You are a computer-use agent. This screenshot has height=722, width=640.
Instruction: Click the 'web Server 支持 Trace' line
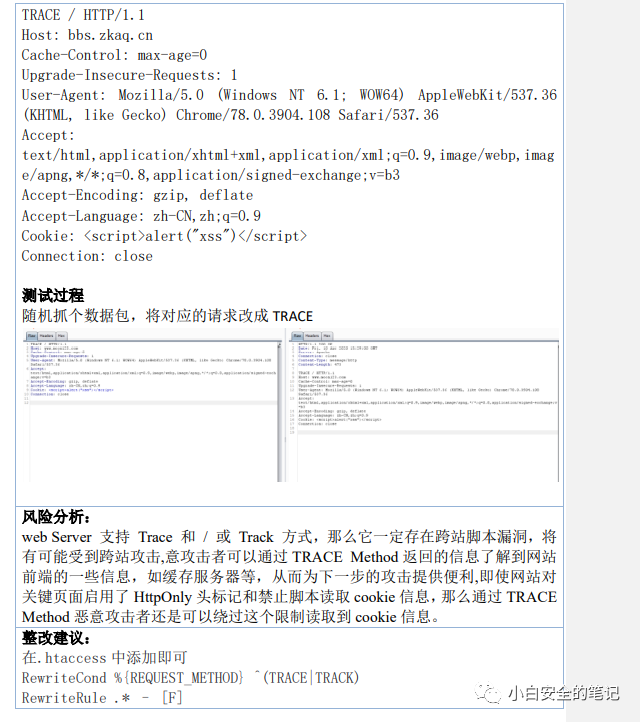click(x=289, y=537)
